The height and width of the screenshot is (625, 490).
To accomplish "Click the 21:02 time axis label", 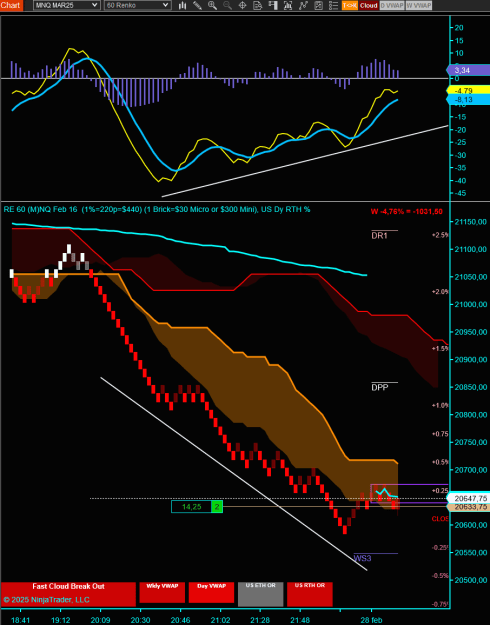I will coord(220,620).
